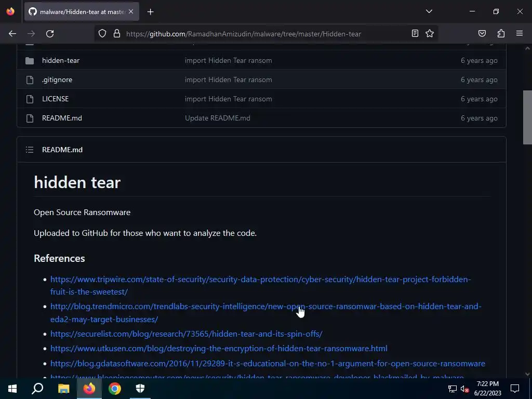Open network status tray icon

[453, 389]
